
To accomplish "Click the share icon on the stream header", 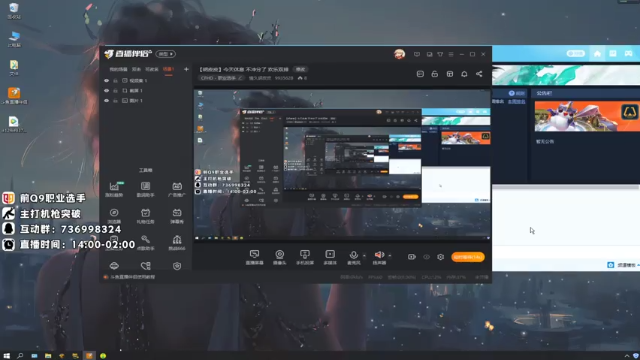I will (479, 74).
